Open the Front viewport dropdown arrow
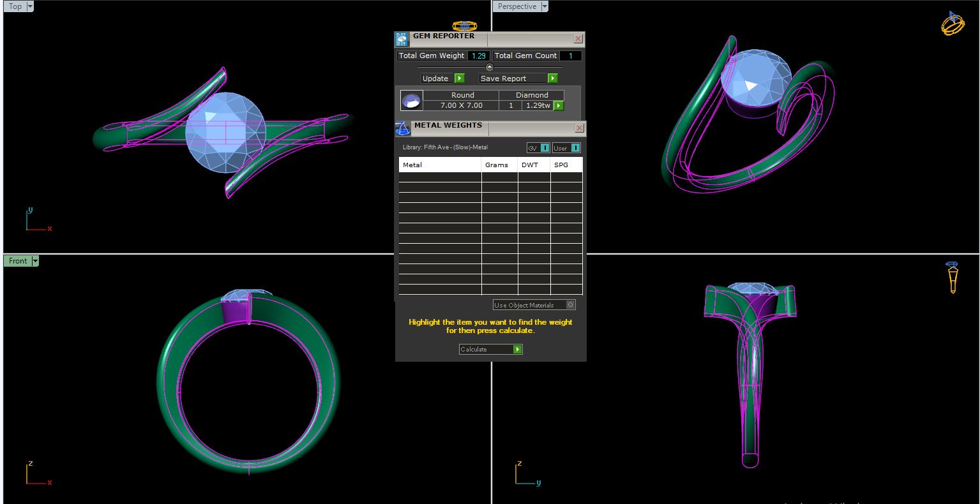This screenshot has height=504, width=980. click(35, 261)
